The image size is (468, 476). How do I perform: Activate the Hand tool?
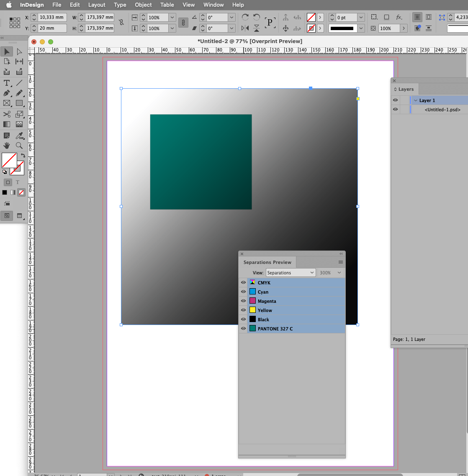(x=7, y=146)
